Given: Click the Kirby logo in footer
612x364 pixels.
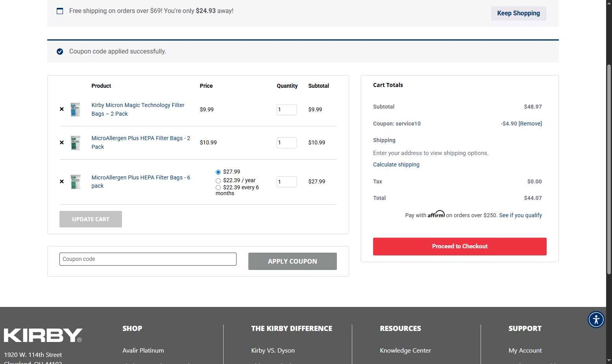Looking at the screenshot, I should click(43, 335).
